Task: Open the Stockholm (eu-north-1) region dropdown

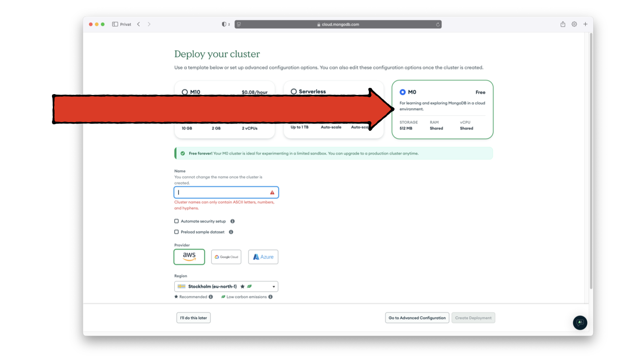Action: (226, 286)
